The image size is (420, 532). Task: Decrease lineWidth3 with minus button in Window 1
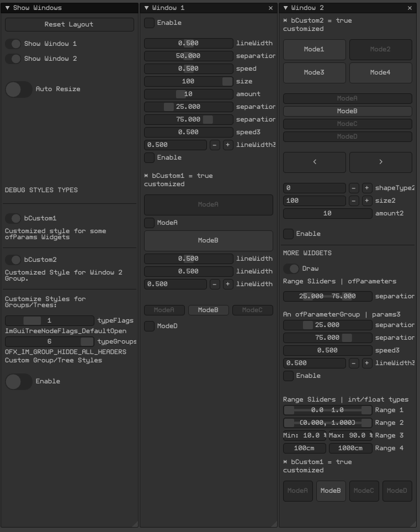coord(215,145)
